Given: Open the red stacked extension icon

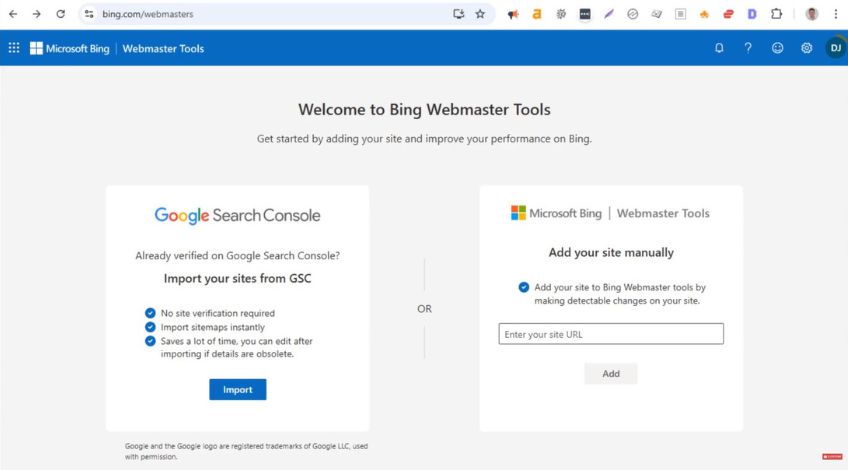Looking at the screenshot, I should pos(728,15).
